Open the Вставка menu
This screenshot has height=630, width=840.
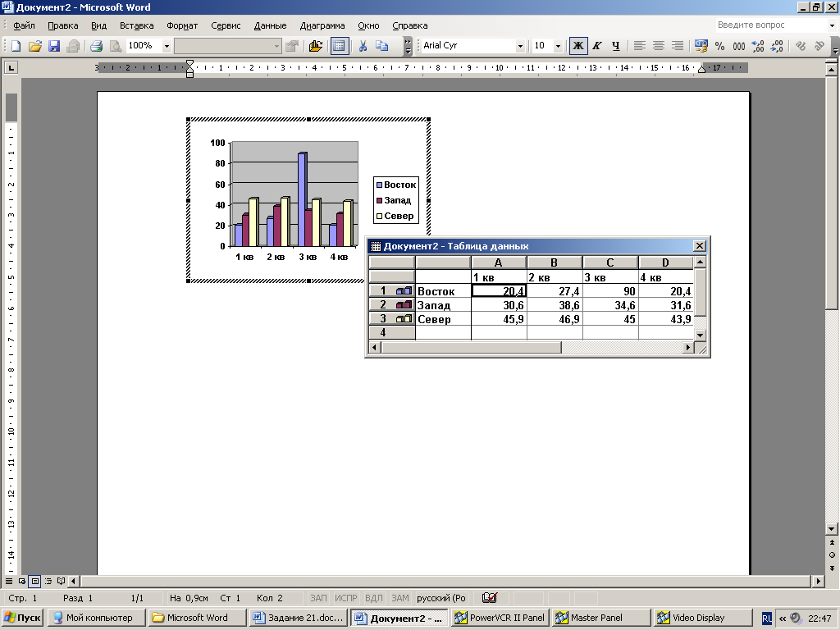pyautogui.click(x=137, y=25)
